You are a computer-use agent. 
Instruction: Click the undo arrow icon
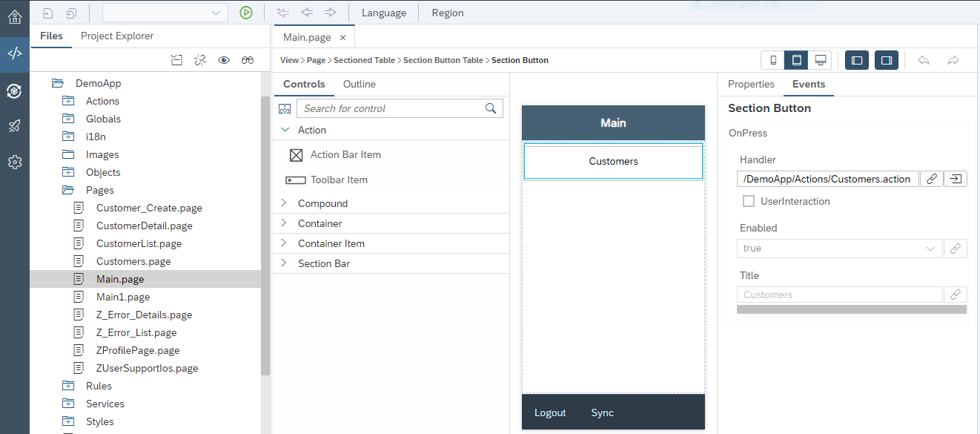pos(924,60)
